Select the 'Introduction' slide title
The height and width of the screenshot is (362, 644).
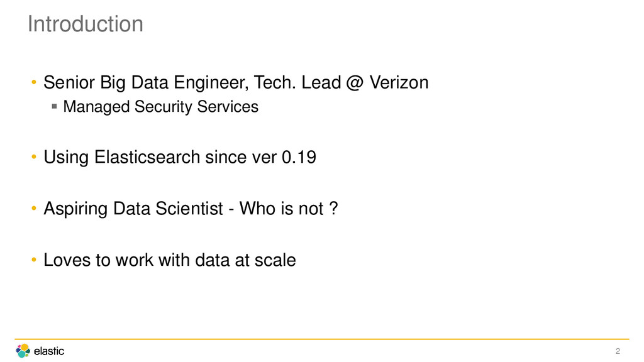(86, 24)
